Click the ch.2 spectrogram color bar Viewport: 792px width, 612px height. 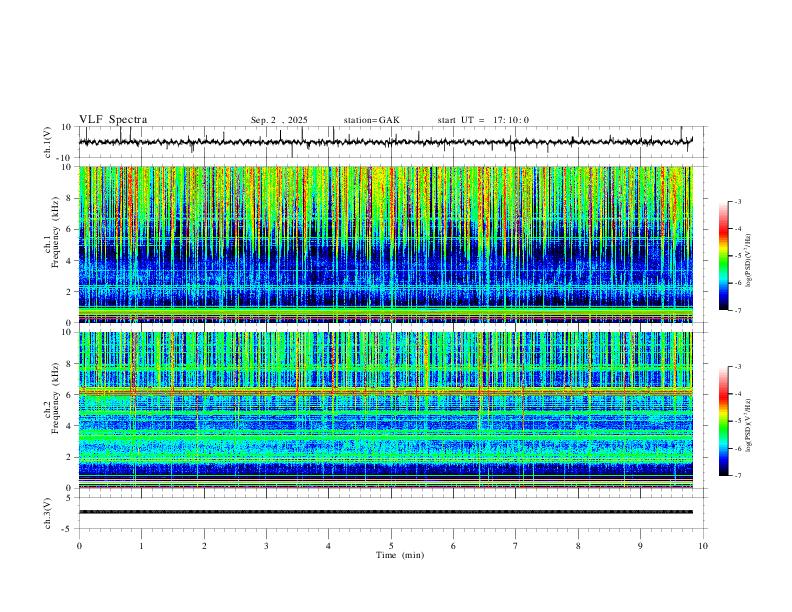coord(724,421)
